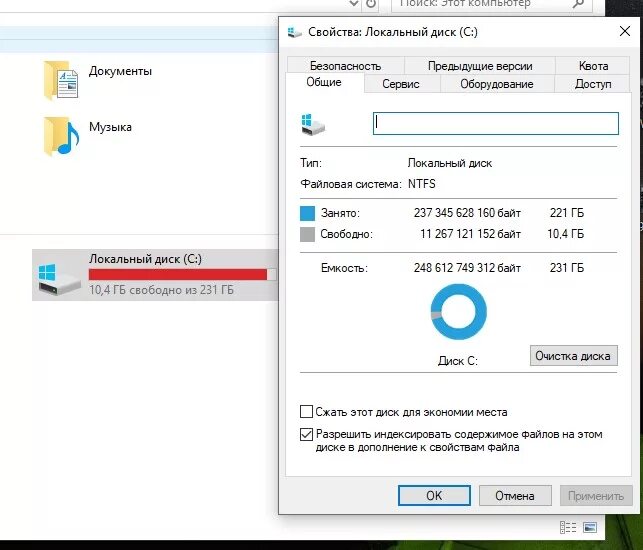Click the drive icon in properties title bar
Viewport: 643px width, 550px height.
pyautogui.click(x=294, y=32)
